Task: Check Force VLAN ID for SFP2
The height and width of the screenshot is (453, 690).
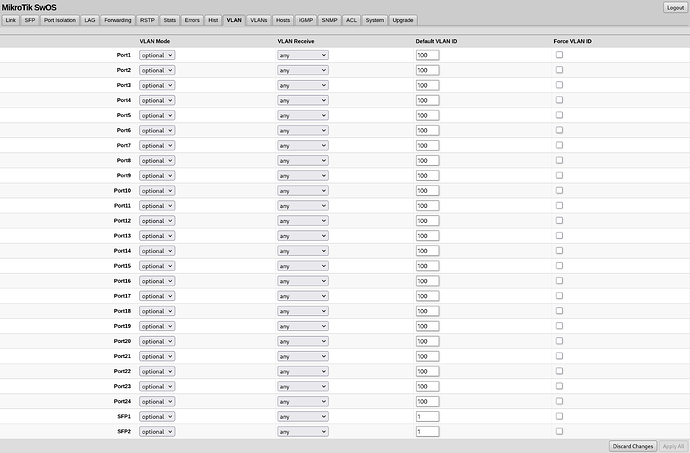Action: pos(559,431)
